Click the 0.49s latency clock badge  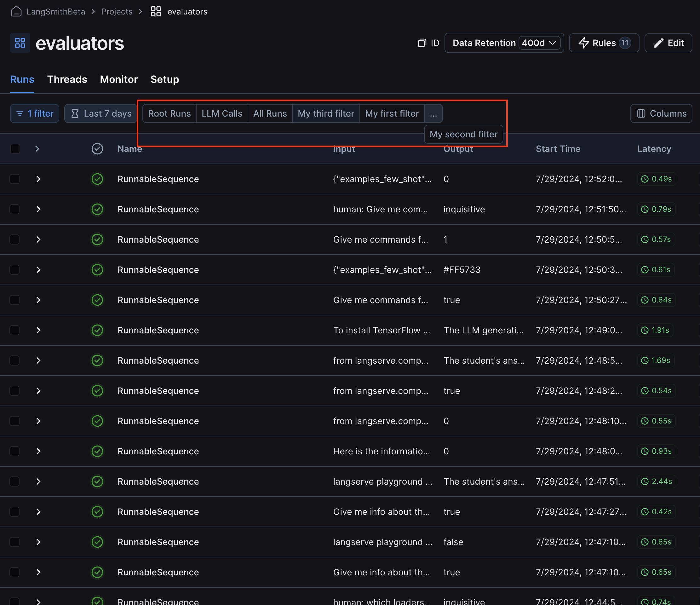click(656, 179)
